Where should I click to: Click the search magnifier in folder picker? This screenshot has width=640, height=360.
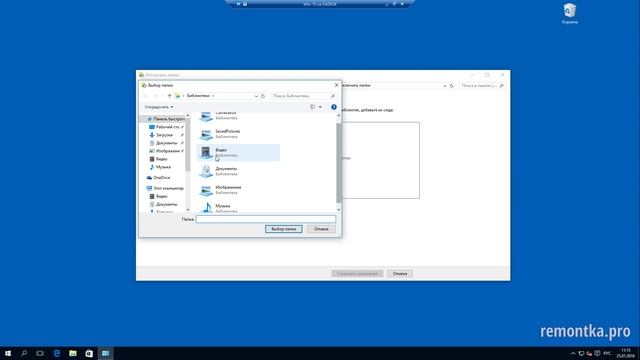(x=333, y=96)
